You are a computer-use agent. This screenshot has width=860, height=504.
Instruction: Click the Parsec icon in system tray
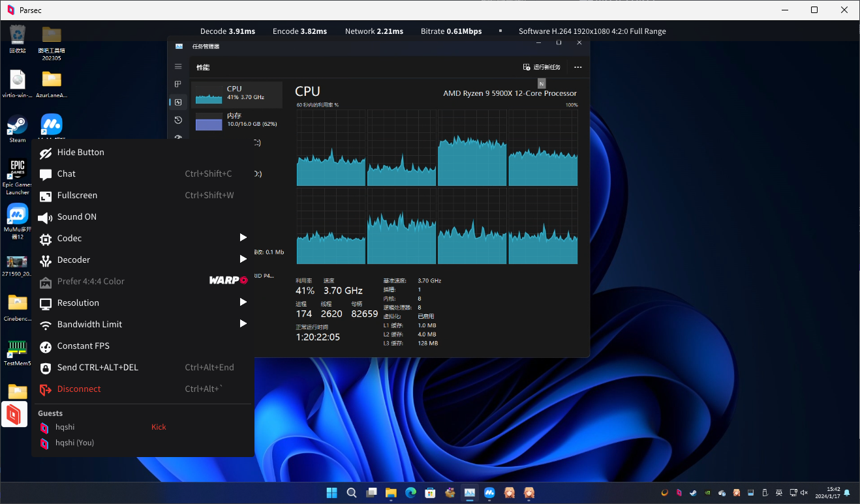[x=679, y=493]
